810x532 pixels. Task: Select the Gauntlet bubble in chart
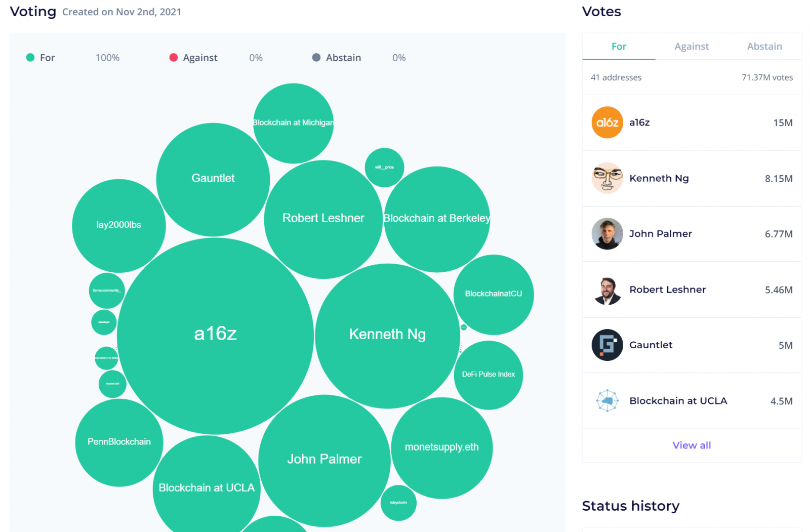pyautogui.click(x=213, y=180)
